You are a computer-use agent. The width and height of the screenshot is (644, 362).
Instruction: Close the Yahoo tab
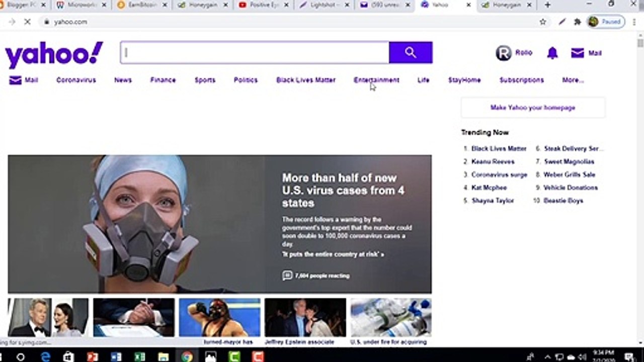click(468, 5)
